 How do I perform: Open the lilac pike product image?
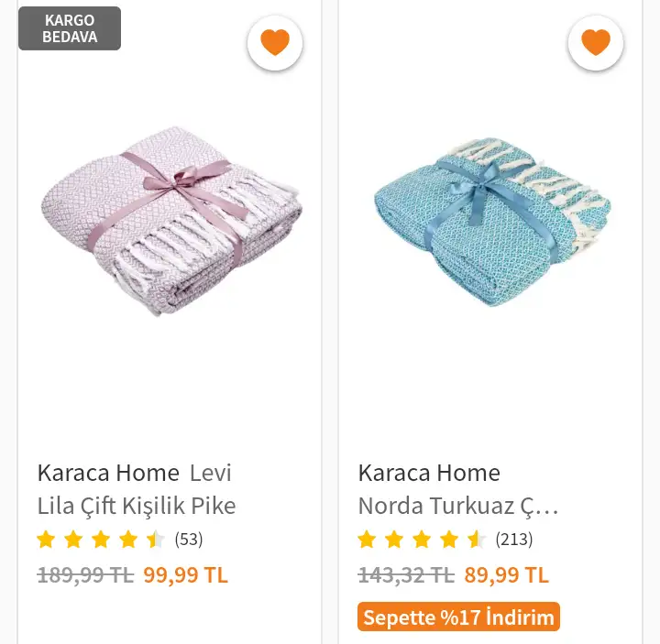tap(170, 220)
